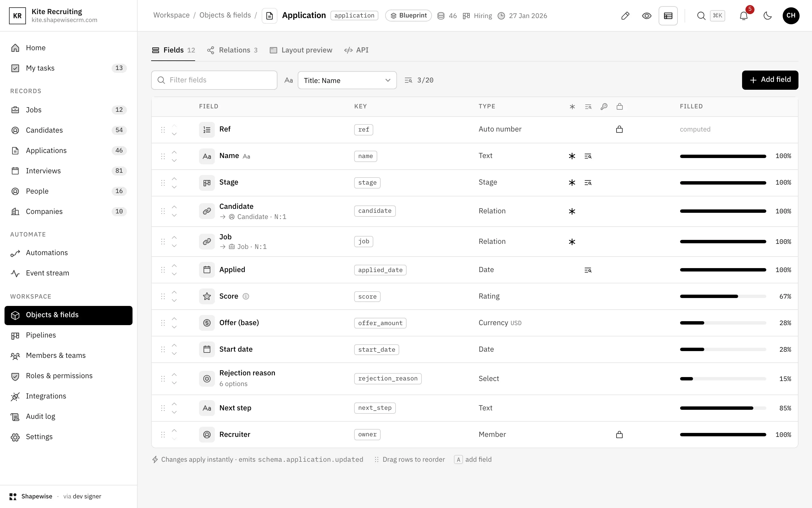Viewport: 812px width, 508px height.
Task: Toggle the eye preview icon in header
Action: pyautogui.click(x=646, y=16)
